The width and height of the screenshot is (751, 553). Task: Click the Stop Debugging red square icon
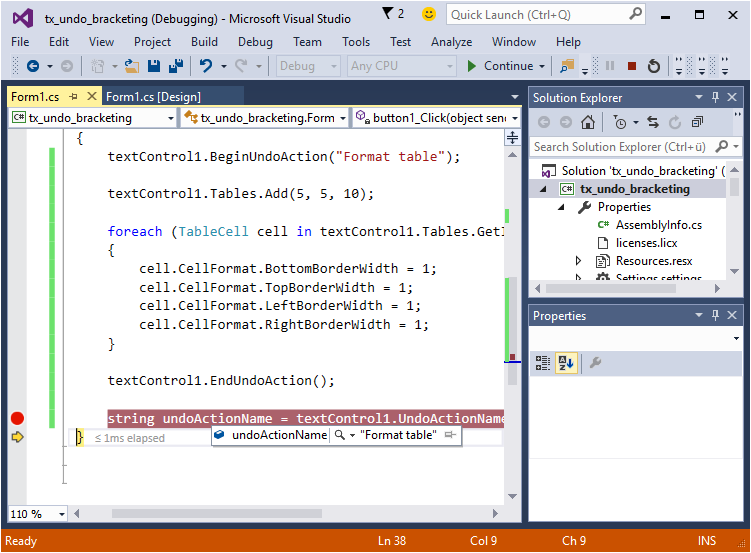(x=632, y=66)
